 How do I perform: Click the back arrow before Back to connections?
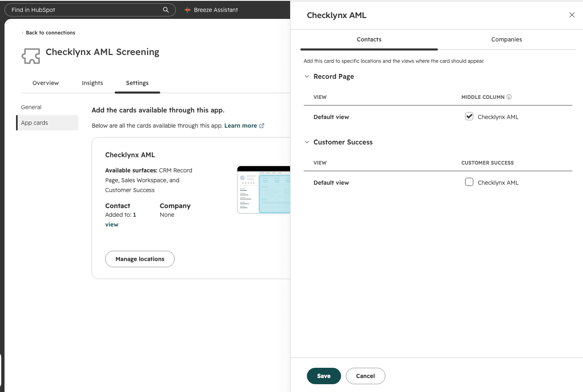tap(23, 33)
